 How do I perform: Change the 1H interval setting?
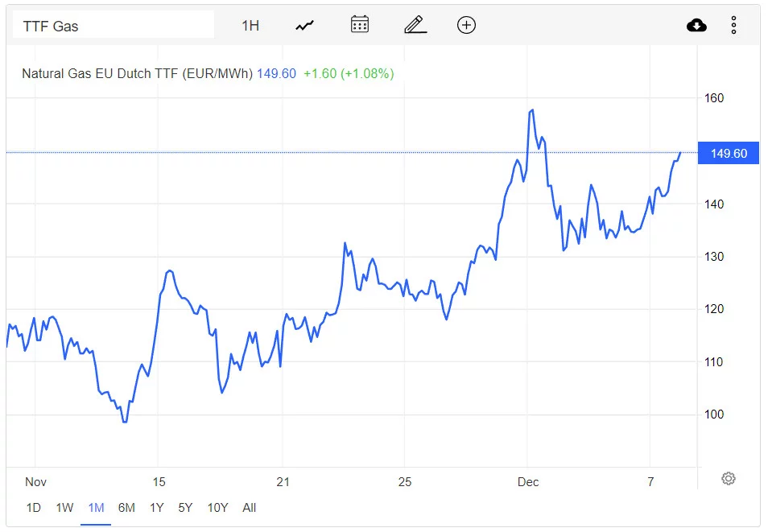(250, 26)
